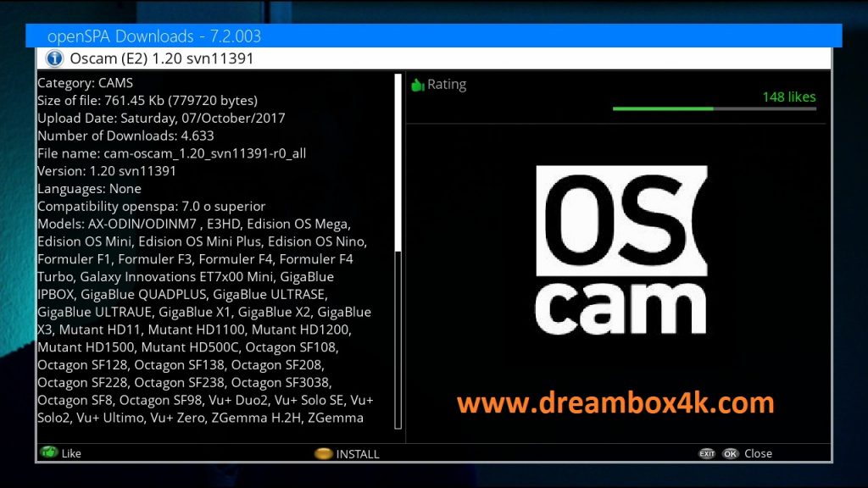
Task: Select the Oscam (E2) 1.20 svn11391 heading
Action: tap(161, 58)
